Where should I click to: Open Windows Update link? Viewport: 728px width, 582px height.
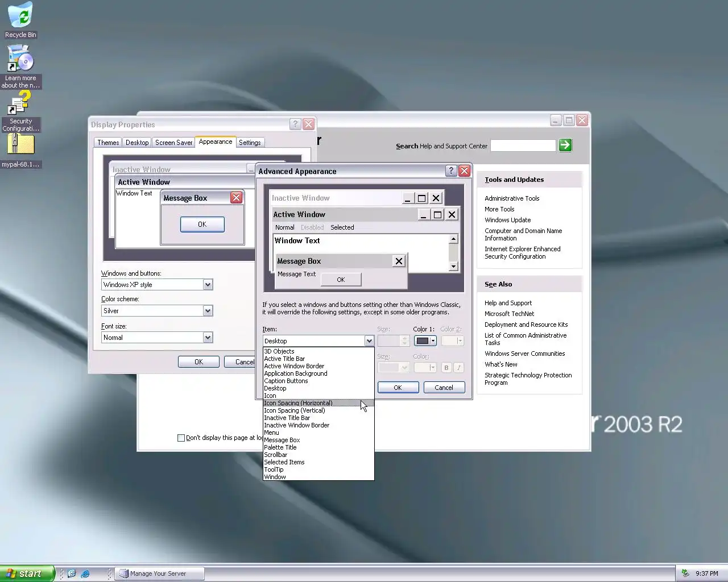pos(508,220)
